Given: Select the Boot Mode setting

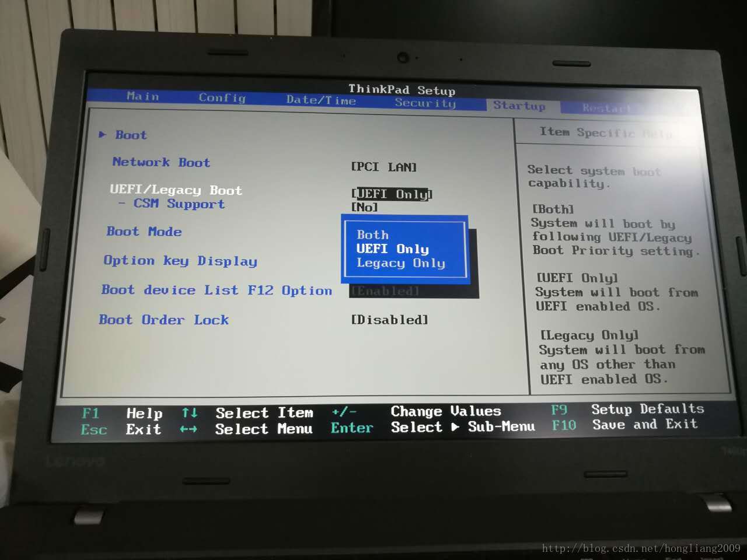Looking at the screenshot, I should [x=144, y=231].
